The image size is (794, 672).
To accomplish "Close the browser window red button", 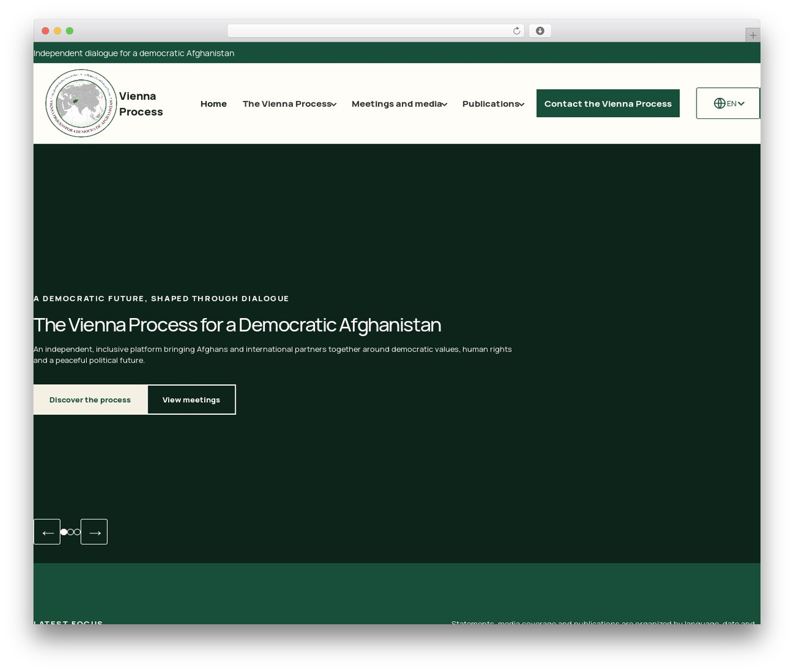I will [45, 31].
